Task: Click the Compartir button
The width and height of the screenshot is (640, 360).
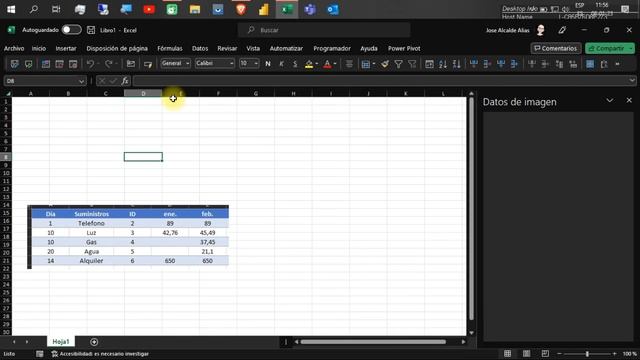Action: (610, 48)
